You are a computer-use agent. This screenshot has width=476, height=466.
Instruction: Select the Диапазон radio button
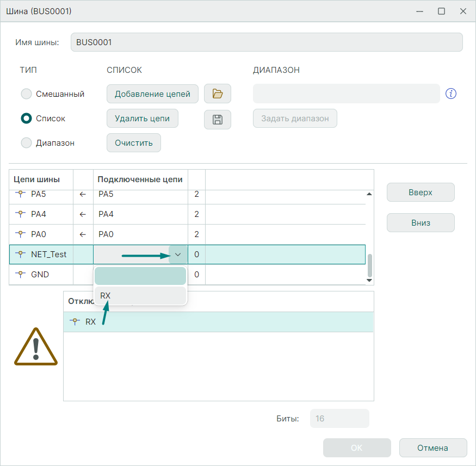pos(26,143)
